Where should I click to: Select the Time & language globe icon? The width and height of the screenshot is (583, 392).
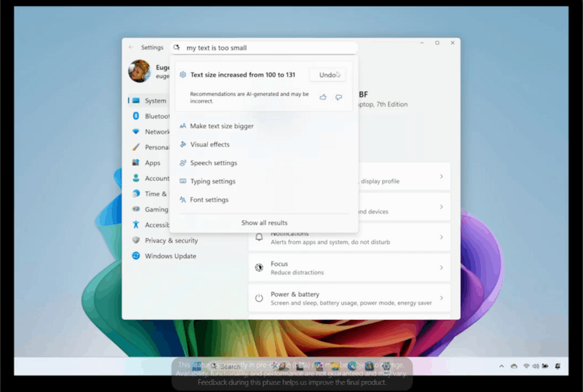coord(136,193)
